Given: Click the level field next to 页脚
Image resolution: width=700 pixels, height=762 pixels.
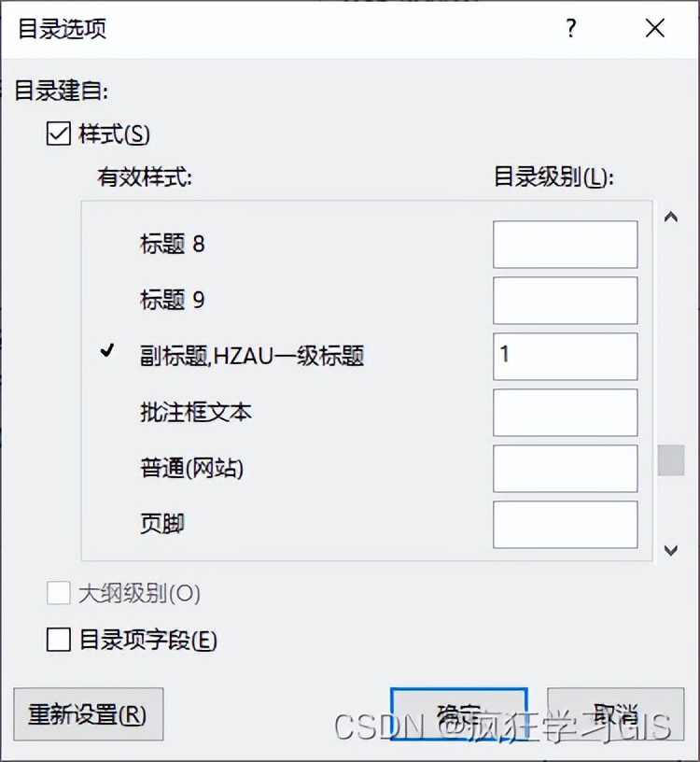Looking at the screenshot, I should (x=565, y=524).
